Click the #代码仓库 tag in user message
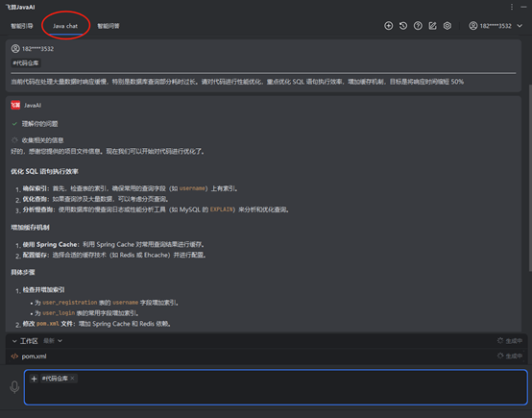 click(x=26, y=62)
